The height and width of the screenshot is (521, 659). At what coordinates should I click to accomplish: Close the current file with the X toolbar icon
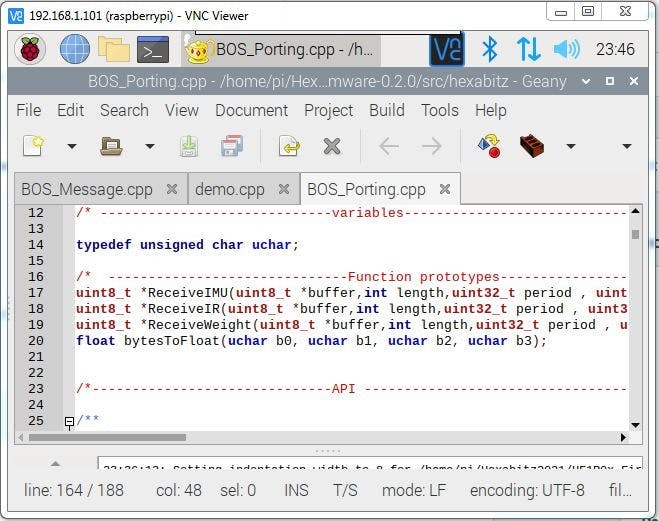(x=332, y=147)
